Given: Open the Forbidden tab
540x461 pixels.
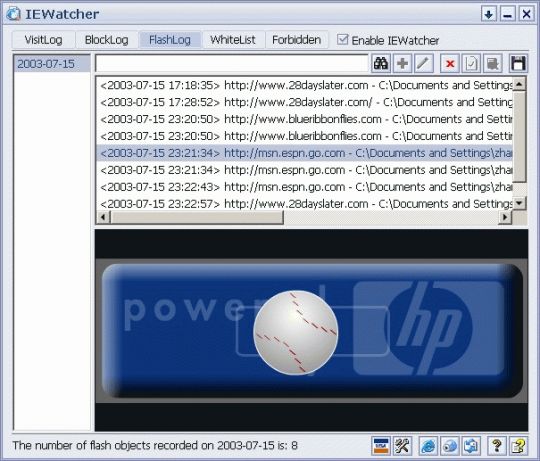Looking at the screenshot, I should (297, 40).
